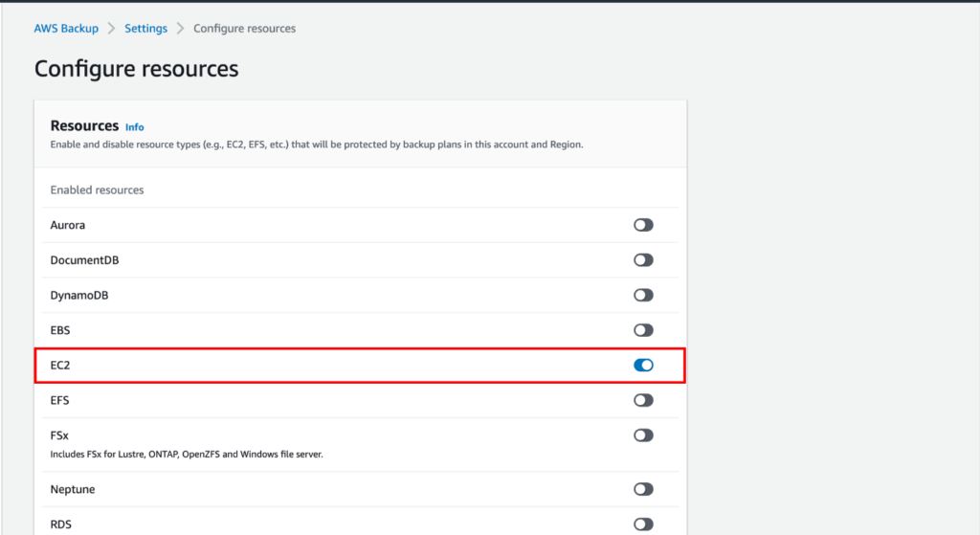
Task: Click the FSx description text
Action: click(187, 455)
